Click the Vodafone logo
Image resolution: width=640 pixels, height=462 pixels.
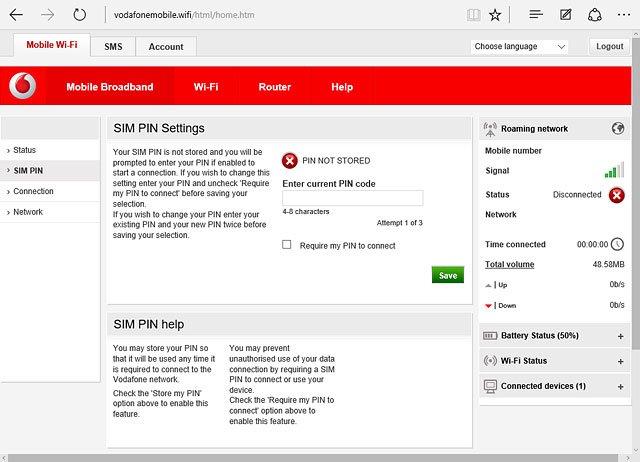22,86
